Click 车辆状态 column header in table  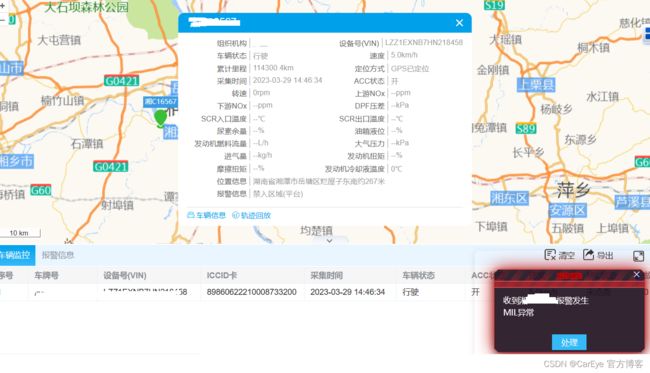pyautogui.click(x=418, y=276)
